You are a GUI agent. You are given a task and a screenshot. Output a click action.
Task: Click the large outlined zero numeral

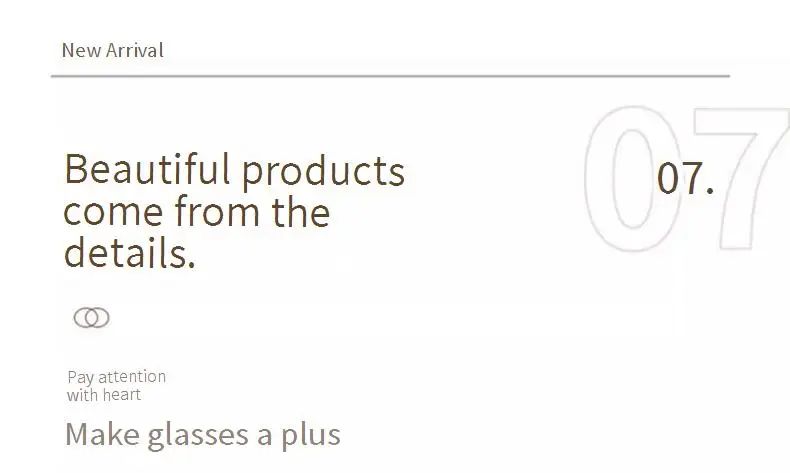coord(633,178)
